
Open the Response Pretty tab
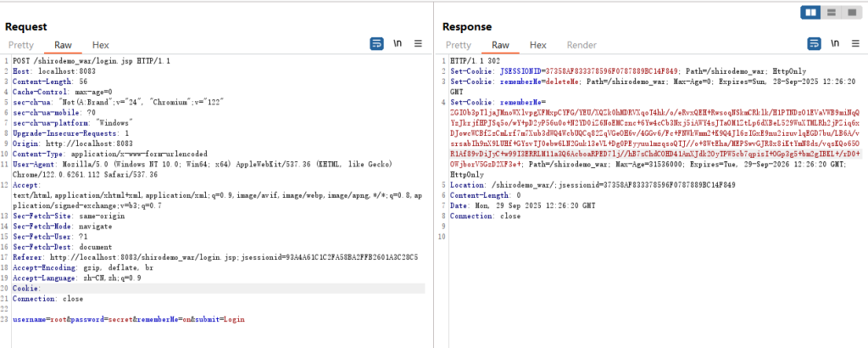click(459, 45)
